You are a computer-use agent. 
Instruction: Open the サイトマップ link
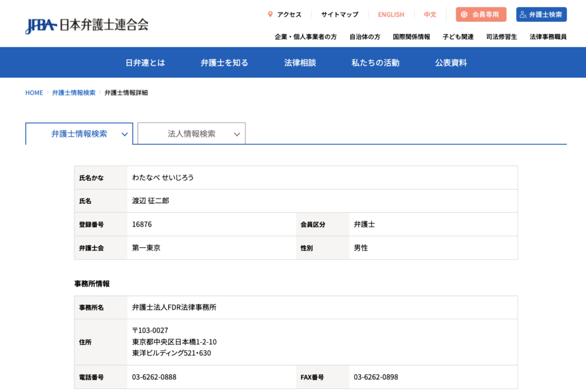tap(340, 14)
